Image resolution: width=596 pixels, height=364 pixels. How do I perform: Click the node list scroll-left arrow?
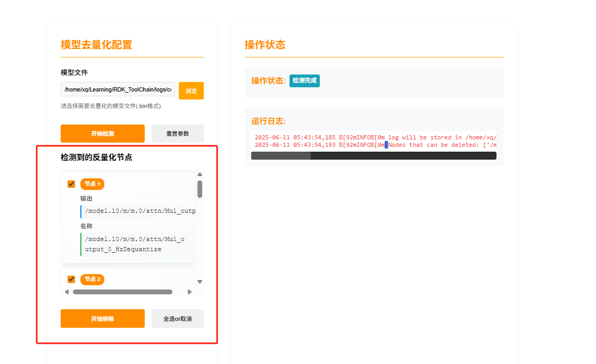[67, 292]
